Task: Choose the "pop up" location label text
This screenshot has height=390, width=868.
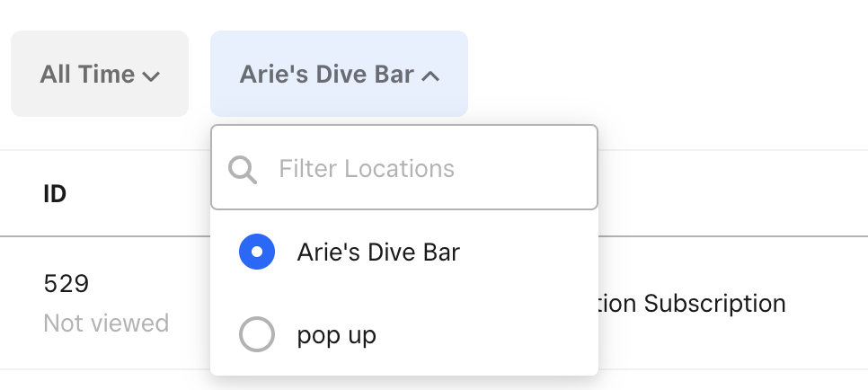Action: coord(336,336)
